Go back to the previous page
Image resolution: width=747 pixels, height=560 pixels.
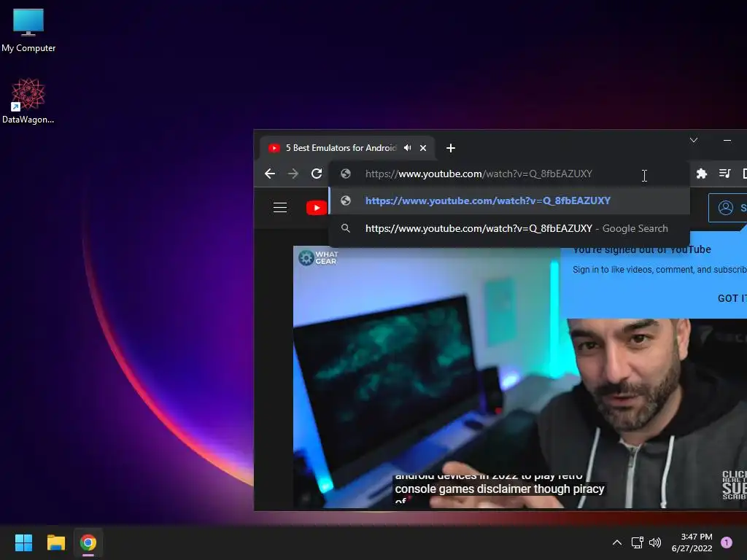click(x=270, y=174)
